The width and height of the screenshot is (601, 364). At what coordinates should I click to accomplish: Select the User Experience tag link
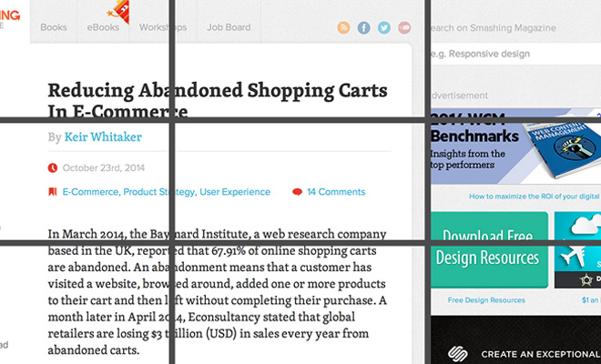(x=235, y=192)
